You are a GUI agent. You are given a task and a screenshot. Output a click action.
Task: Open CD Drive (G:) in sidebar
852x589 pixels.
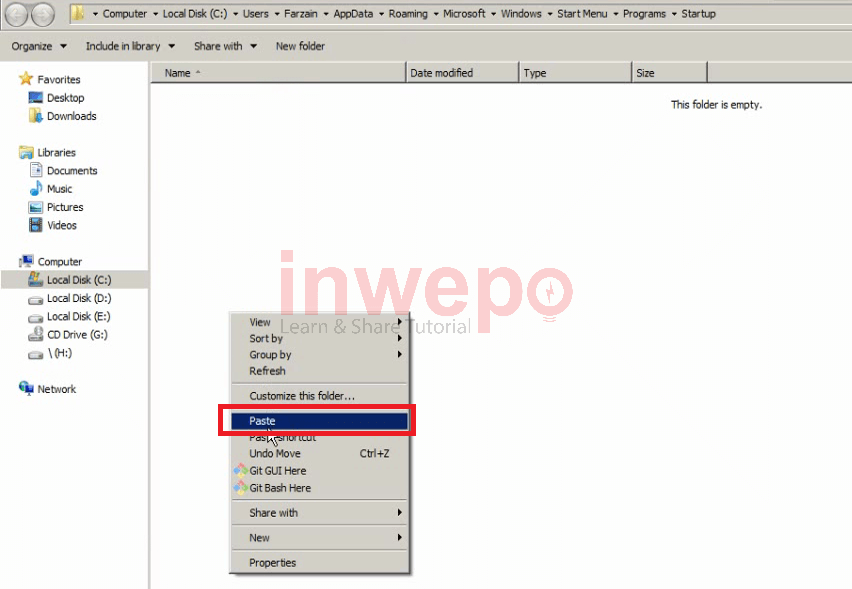(77, 335)
